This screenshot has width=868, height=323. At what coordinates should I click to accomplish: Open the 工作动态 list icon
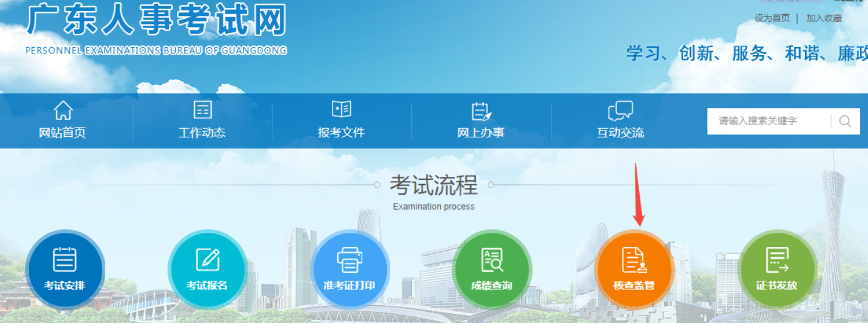tap(202, 110)
